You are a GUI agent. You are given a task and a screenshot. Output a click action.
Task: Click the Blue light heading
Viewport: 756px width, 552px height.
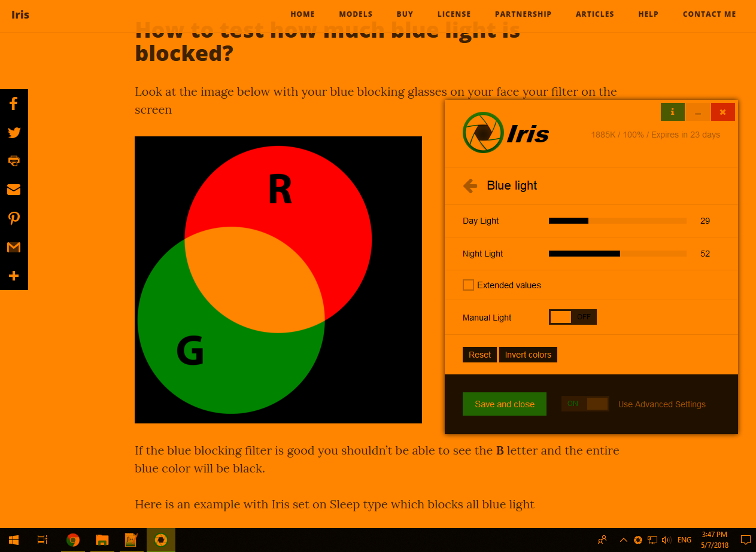(512, 185)
